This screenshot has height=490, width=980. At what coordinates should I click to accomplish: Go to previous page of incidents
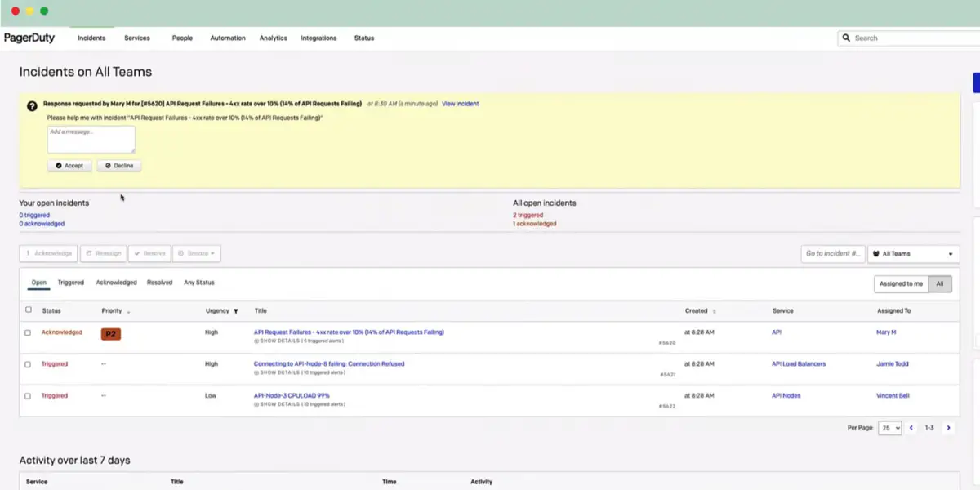pos(911,428)
